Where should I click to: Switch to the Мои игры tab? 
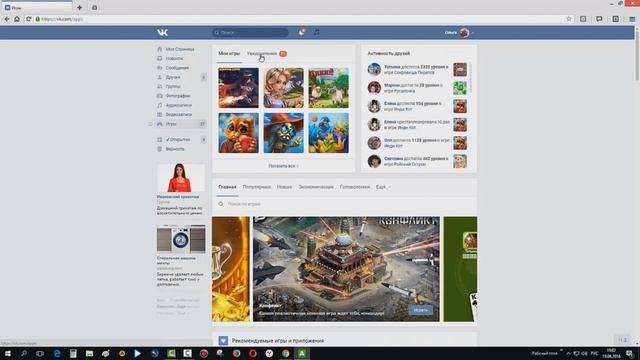(x=229, y=53)
